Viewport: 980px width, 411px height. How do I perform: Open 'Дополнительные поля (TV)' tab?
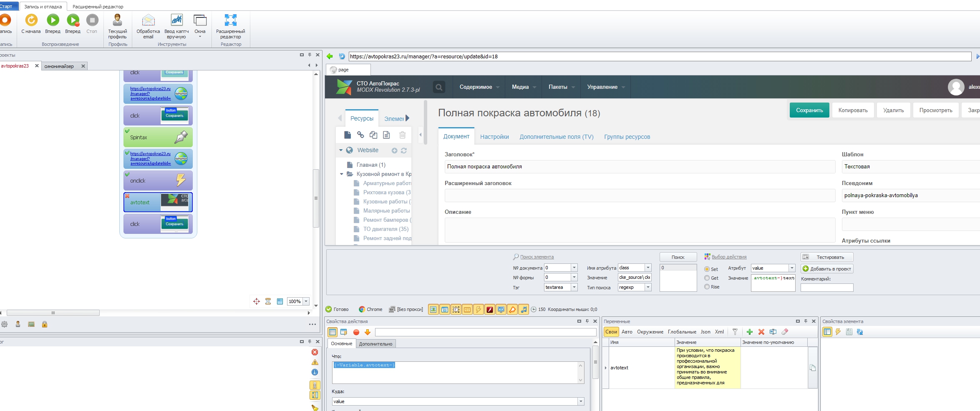pyautogui.click(x=556, y=137)
